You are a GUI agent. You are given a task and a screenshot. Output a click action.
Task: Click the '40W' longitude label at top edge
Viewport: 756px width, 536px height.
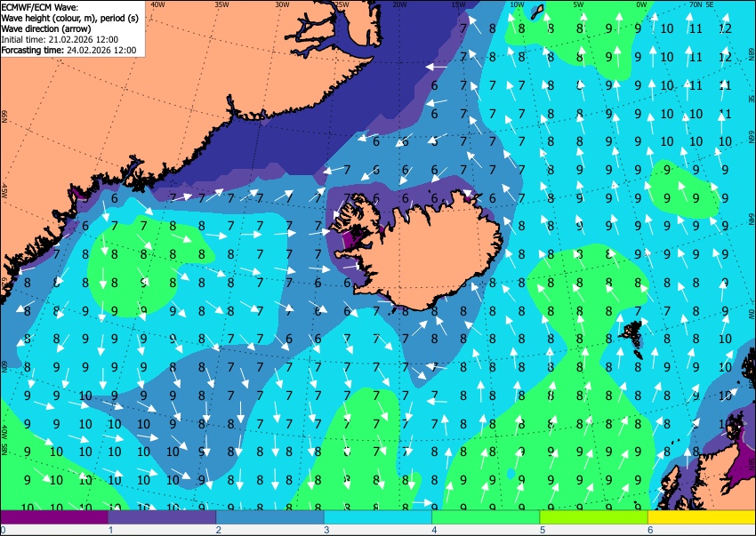point(157,4)
